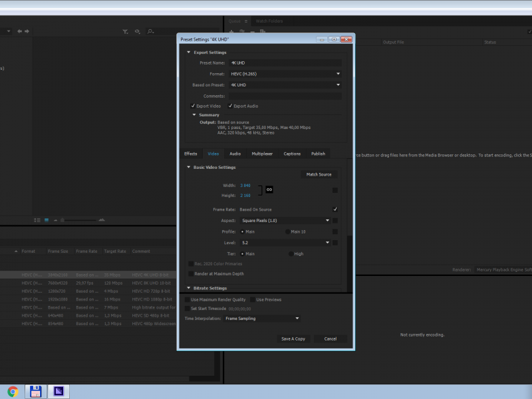This screenshot has width=532, height=399.
Task: Toggle the Export Video checkbox
Action: (x=193, y=106)
